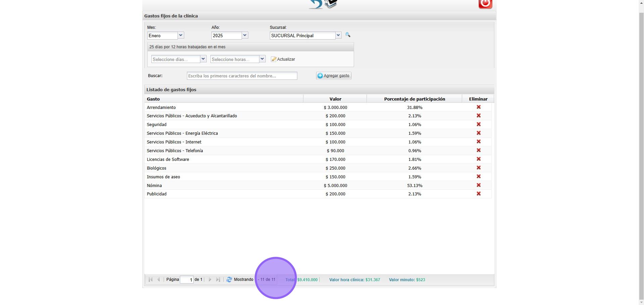Click the page number input box
Image resolution: width=644 pixels, height=305 pixels.
tap(187, 280)
